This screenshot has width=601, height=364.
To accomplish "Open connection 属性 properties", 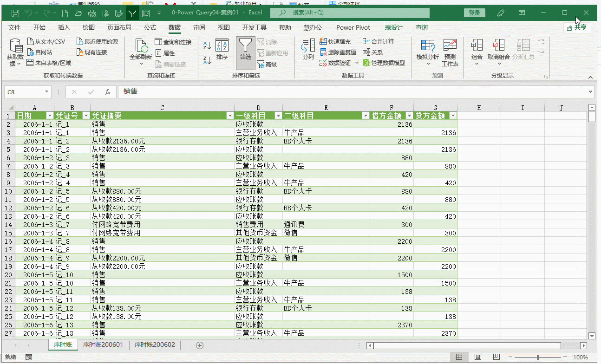I will coord(165,53).
